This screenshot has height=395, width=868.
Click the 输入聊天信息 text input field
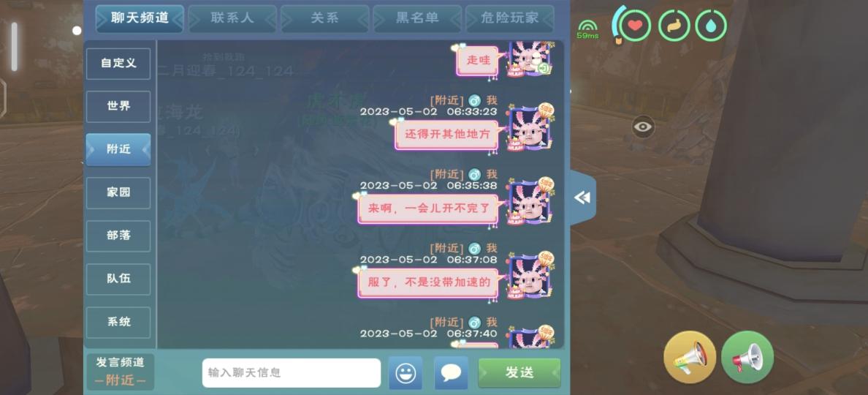(292, 373)
